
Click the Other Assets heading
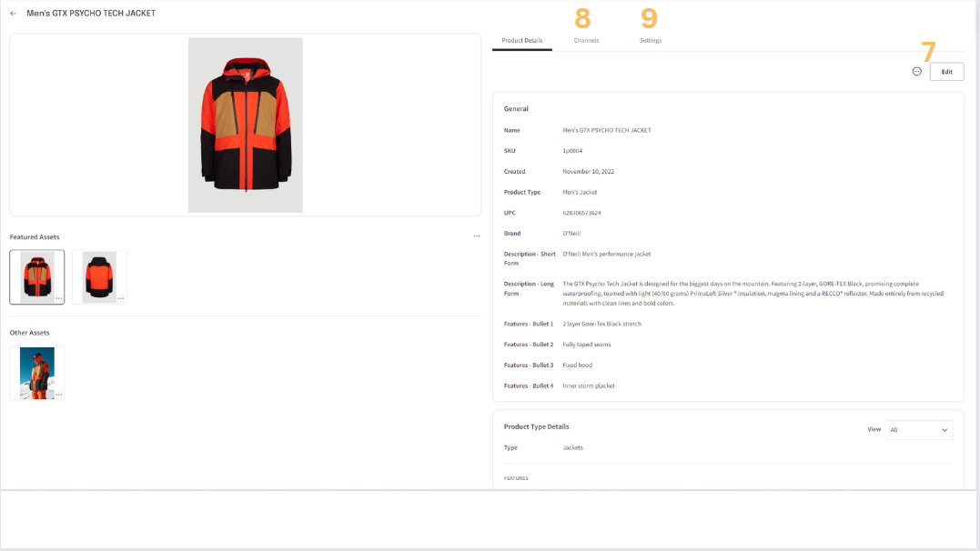[x=29, y=333]
